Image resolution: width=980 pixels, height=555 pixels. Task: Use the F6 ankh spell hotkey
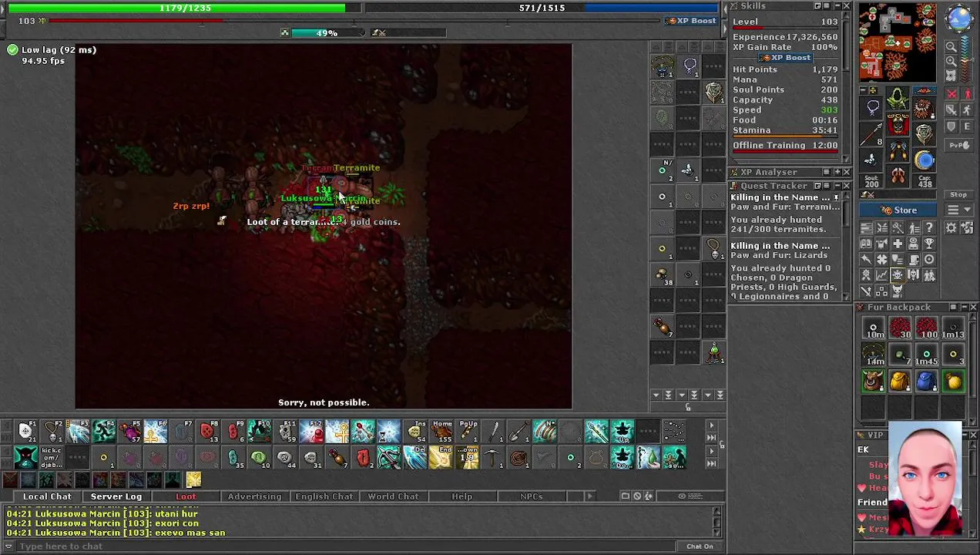point(156,432)
